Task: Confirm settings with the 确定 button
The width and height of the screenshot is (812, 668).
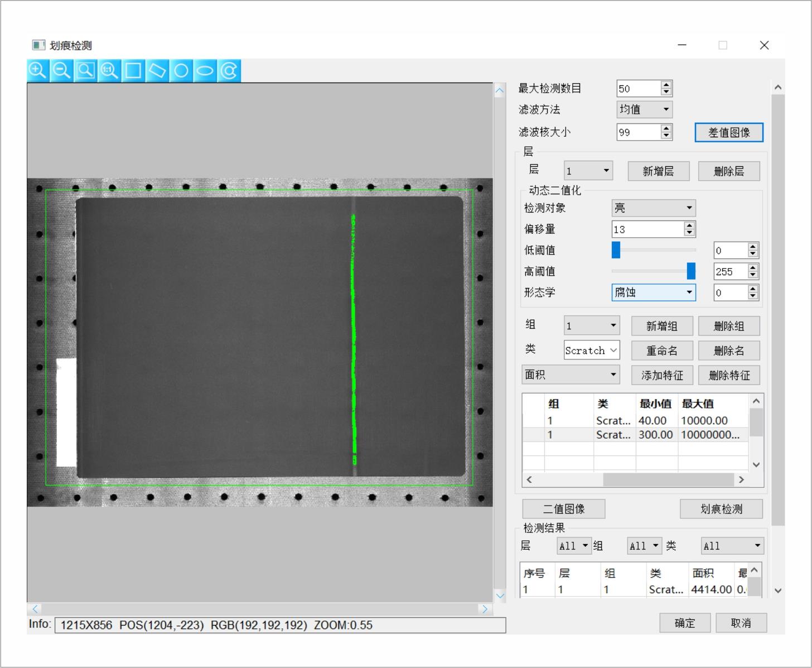Action: (684, 623)
